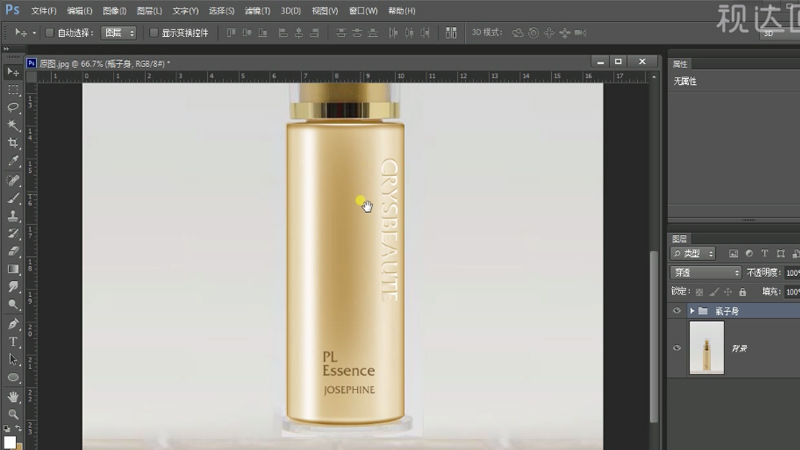Select the Clone Stamp tool
Screen dimensions: 800x450
pyautogui.click(x=13, y=216)
